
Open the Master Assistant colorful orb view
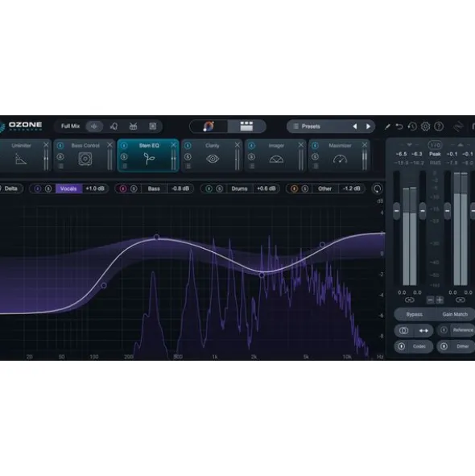(209, 126)
